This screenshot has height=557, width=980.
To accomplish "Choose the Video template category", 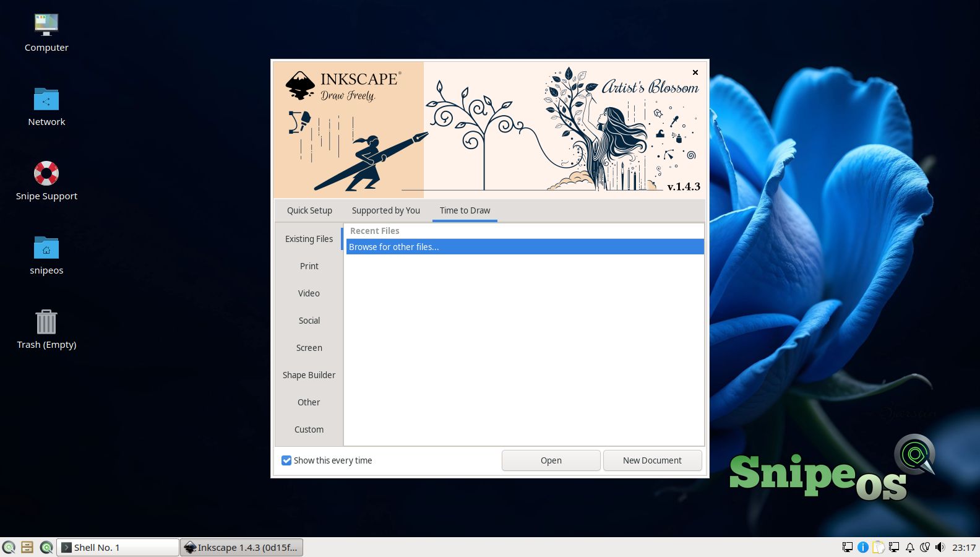I will tap(309, 293).
